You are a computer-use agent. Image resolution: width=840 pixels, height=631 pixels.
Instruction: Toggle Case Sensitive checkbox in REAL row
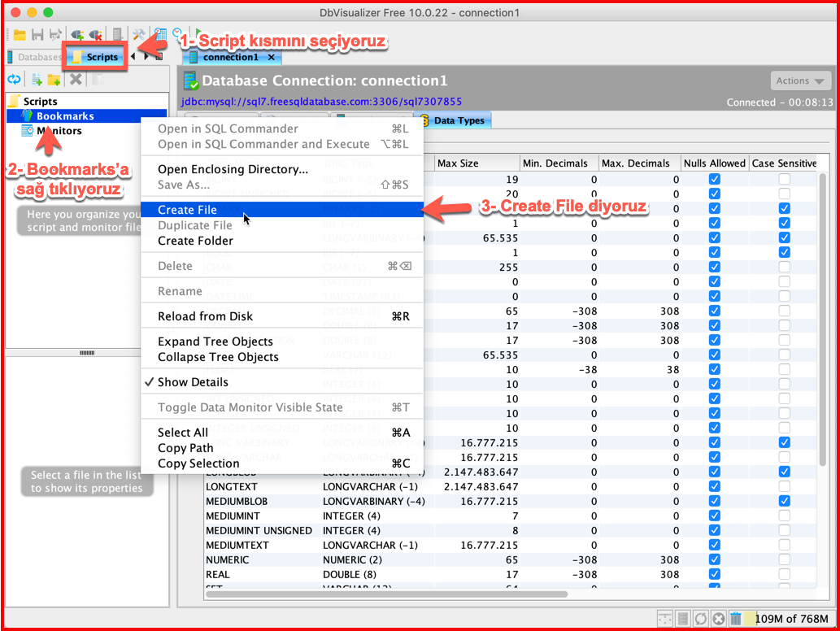tap(784, 574)
